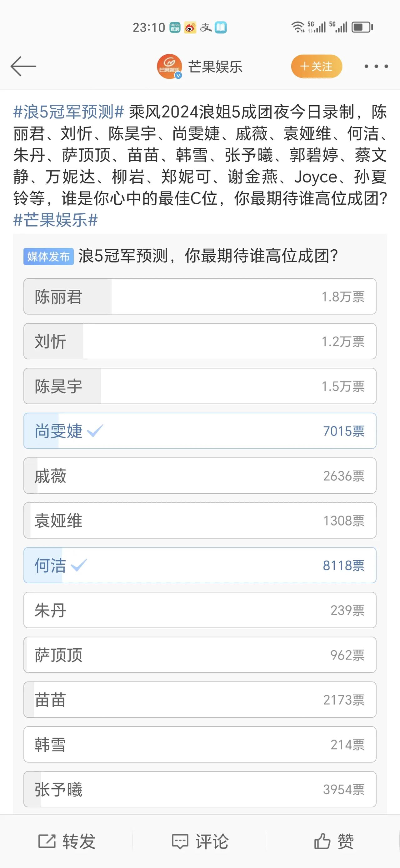
Task: Open the three-dot more options menu
Action: pos(376,66)
